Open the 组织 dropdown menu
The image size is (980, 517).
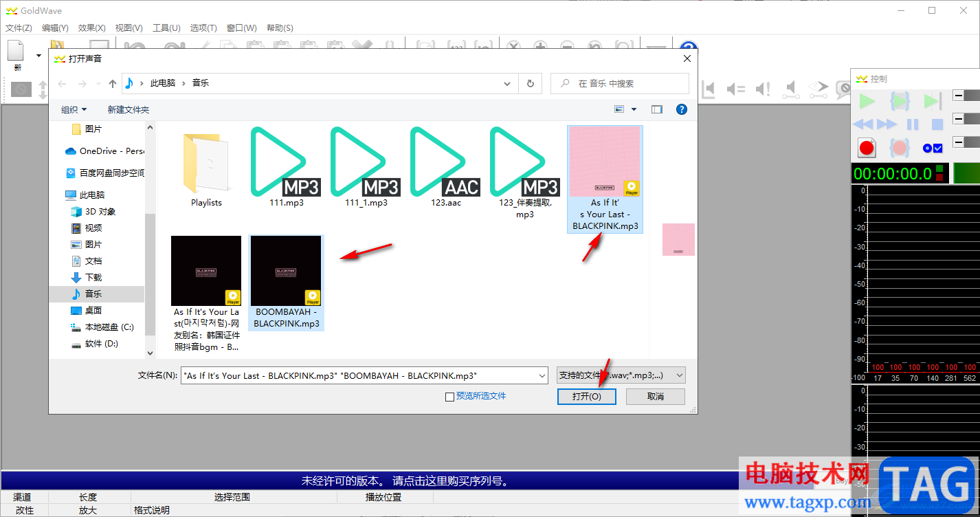[x=74, y=109]
